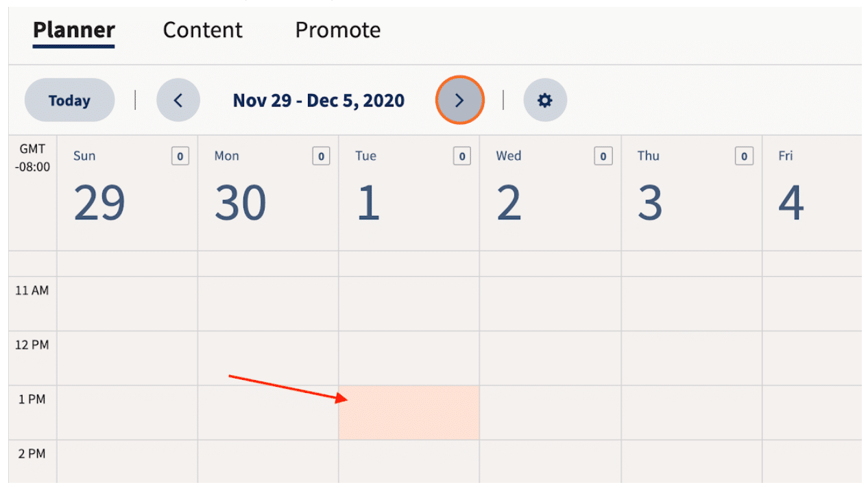Select the Planner tab
This screenshot has width=868, height=487.
click(74, 30)
